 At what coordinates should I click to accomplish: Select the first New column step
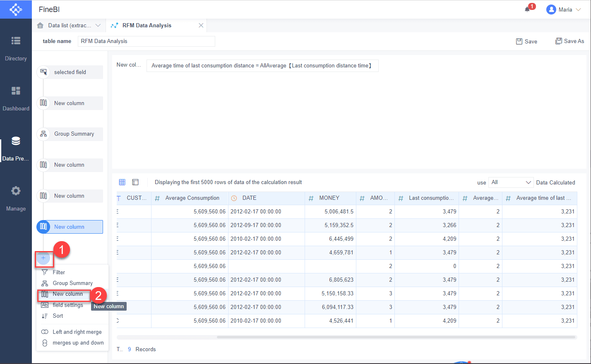70,103
